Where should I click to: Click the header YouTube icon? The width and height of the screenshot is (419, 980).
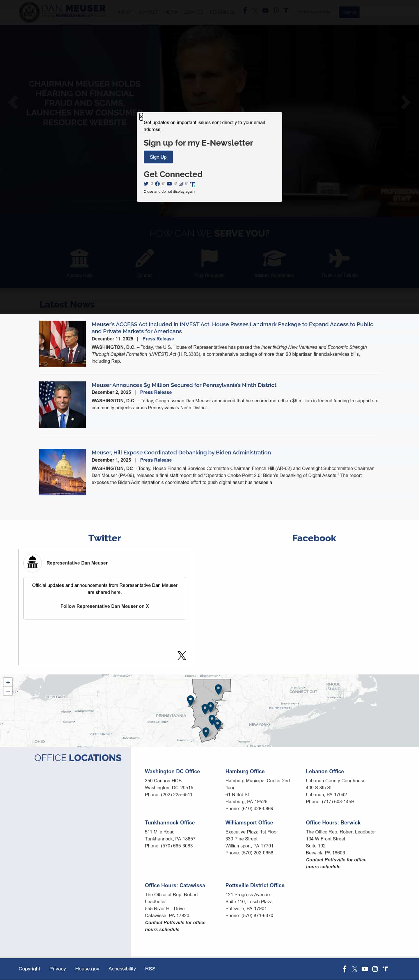(x=265, y=11)
